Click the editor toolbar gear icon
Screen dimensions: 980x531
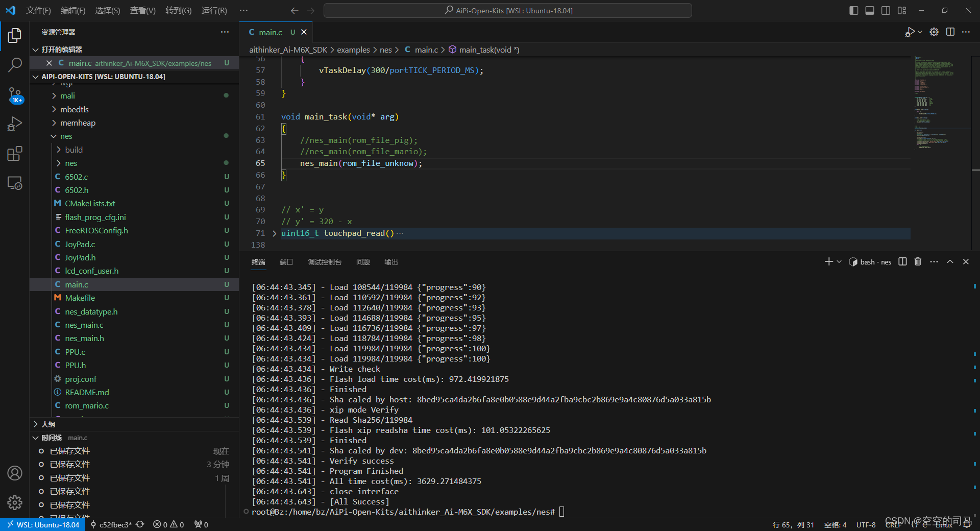pyautogui.click(x=934, y=32)
